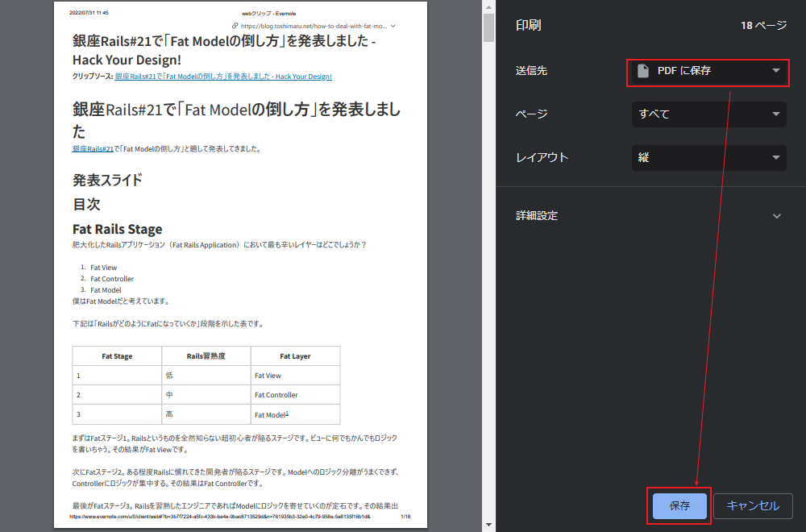This screenshot has width=806, height=532.
Task: Click the 'Fat Stage' table header
Action: coord(117,356)
